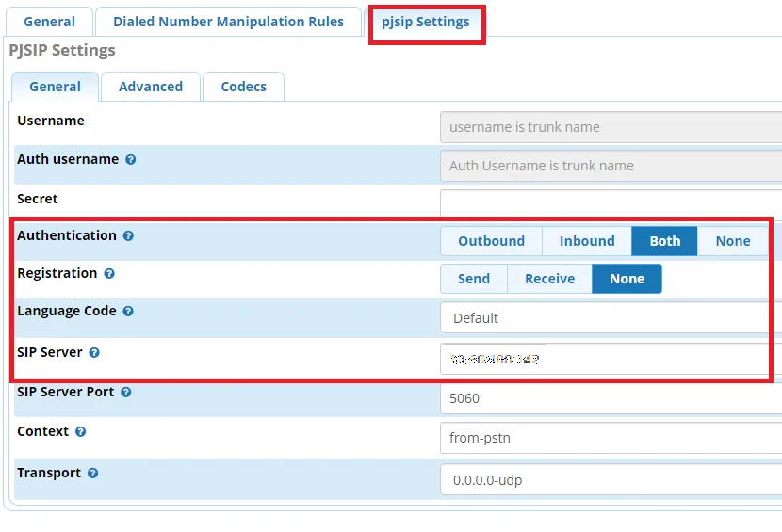Click the Language Code label

coord(67,311)
